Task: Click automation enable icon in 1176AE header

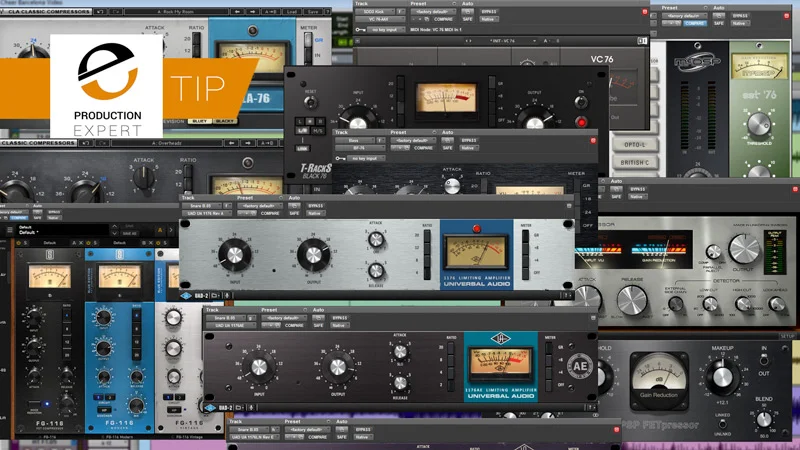Action: coord(318,318)
